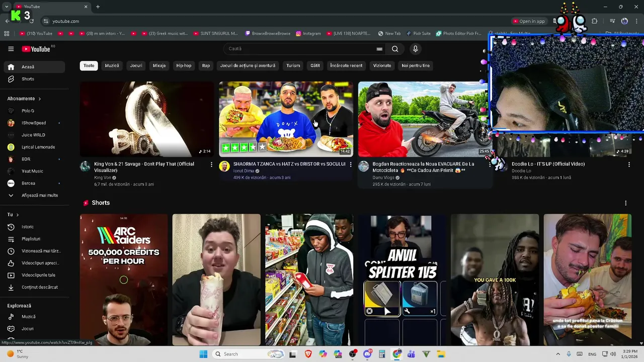Open the browser extensions puzzle icon
Image resolution: width=644 pixels, height=362 pixels.
[595, 21]
